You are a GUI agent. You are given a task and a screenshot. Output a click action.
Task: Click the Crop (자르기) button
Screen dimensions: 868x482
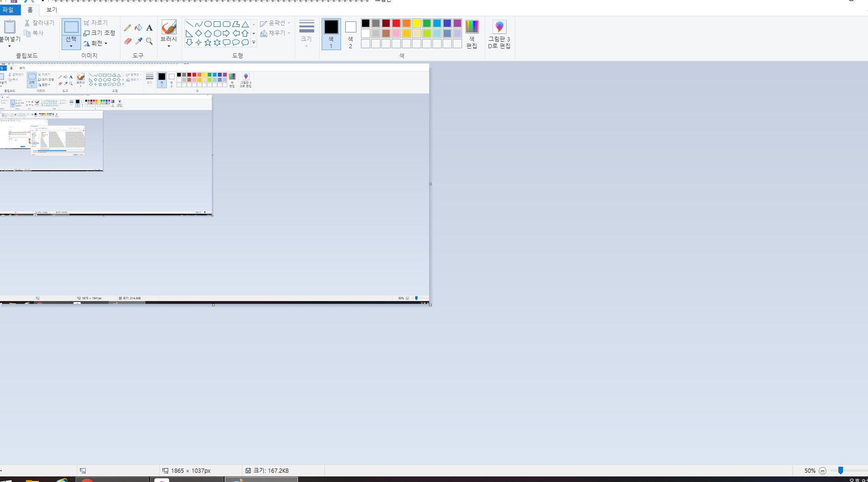pos(95,23)
